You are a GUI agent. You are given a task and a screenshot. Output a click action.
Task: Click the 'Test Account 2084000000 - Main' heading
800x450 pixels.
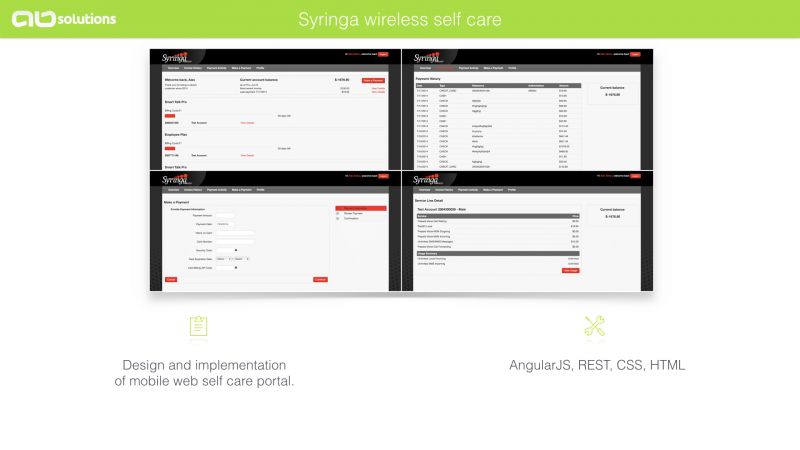[442, 210]
